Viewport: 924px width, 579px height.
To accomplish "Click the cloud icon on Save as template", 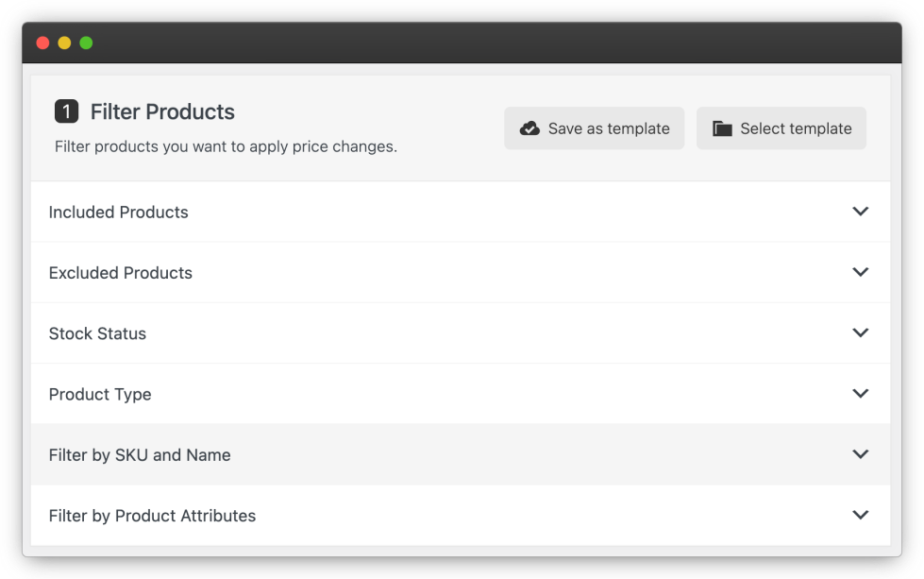I will (530, 128).
